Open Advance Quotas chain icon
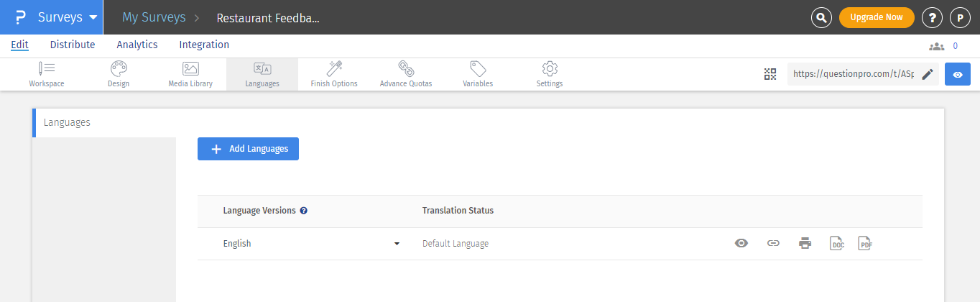Image resolution: width=980 pixels, height=302 pixels. coord(406,69)
